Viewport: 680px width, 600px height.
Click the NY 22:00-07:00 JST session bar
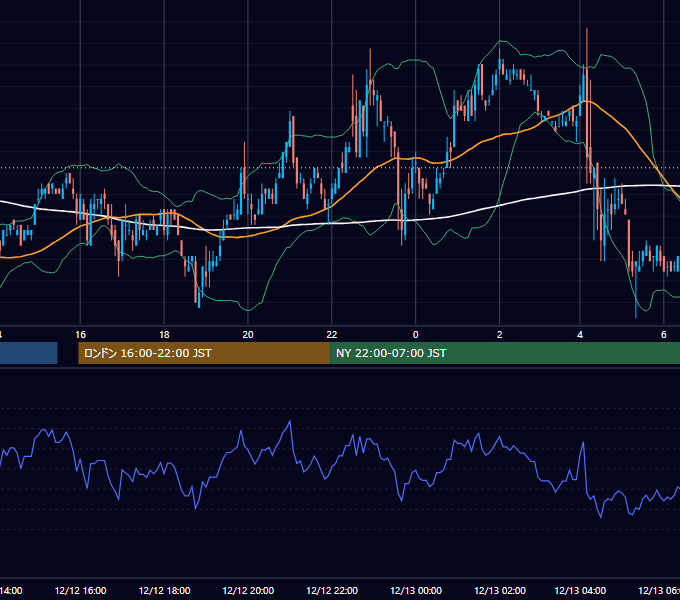click(505, 353)
